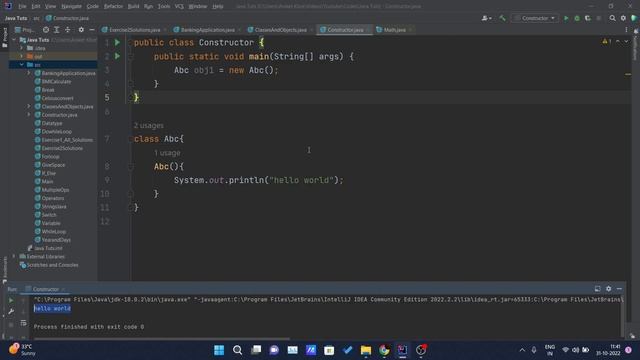Viewport: 640px width, 360px height.
Task: Open Run panel settings gear
Action: tap(609, 289)
